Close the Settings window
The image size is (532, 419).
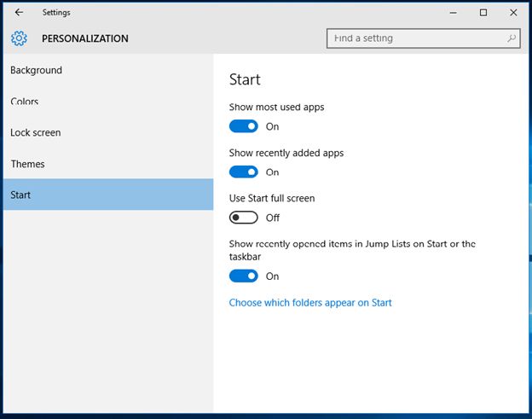coord(513,13)
